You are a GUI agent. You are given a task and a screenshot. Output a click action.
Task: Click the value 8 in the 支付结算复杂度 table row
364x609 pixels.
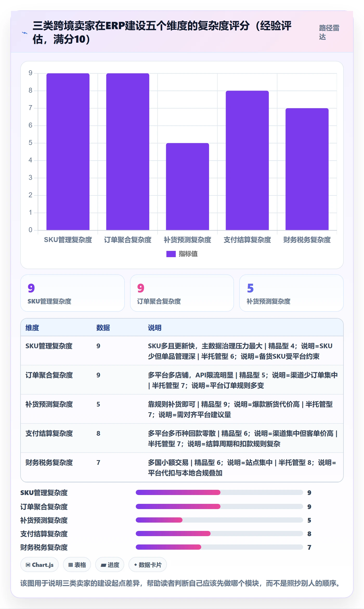tap(98, 433)
